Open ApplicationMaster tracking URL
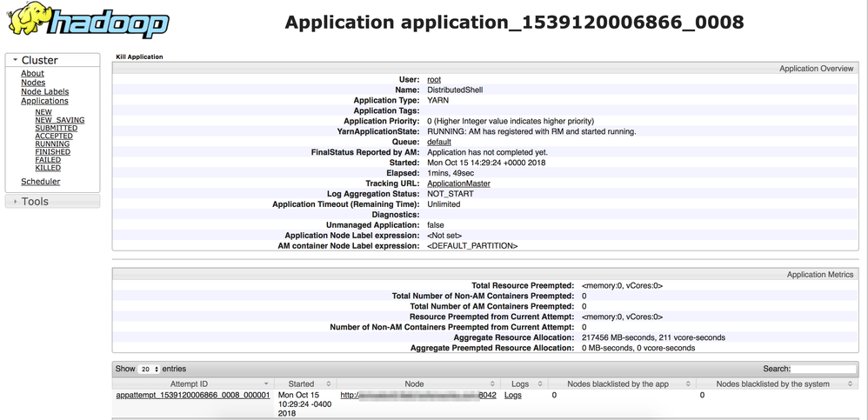 [x=458, y=183]
